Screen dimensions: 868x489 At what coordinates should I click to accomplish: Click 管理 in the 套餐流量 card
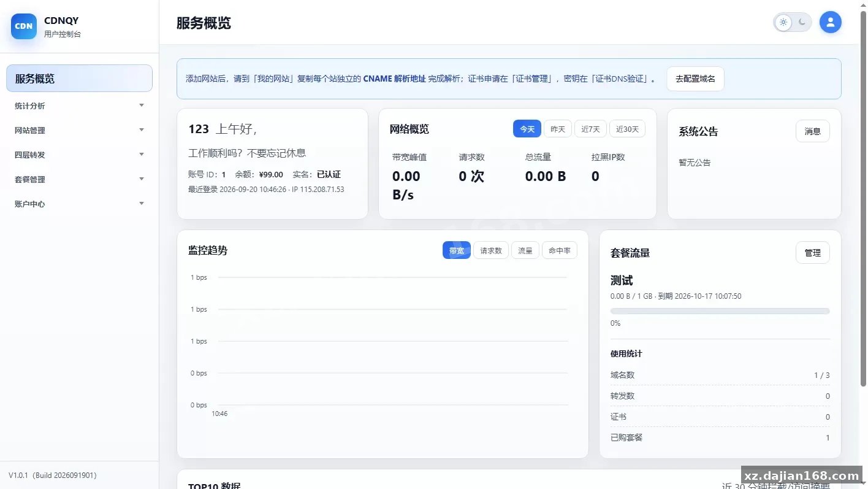coord(813,253)
